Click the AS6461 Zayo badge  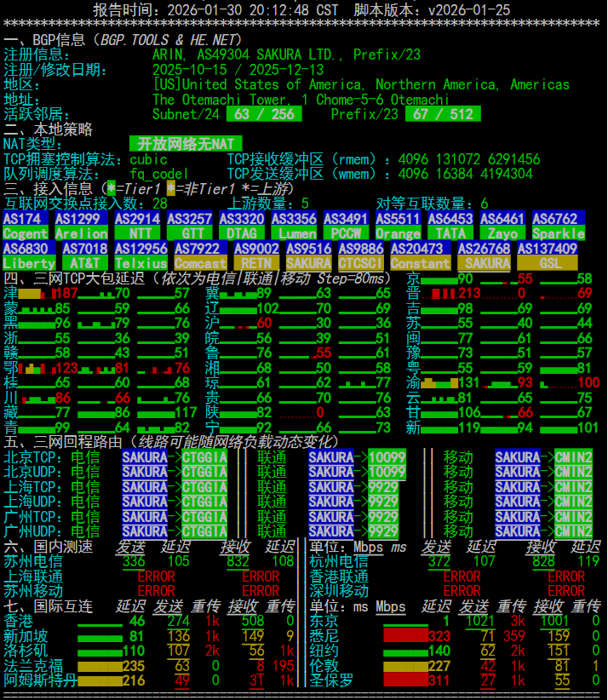tap(502, 226)
